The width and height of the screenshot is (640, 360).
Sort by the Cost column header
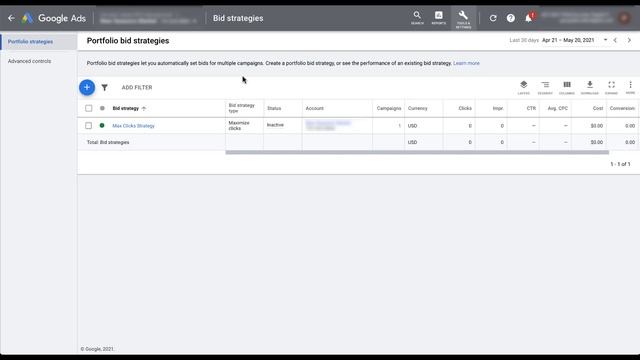[x=598, y=108]
